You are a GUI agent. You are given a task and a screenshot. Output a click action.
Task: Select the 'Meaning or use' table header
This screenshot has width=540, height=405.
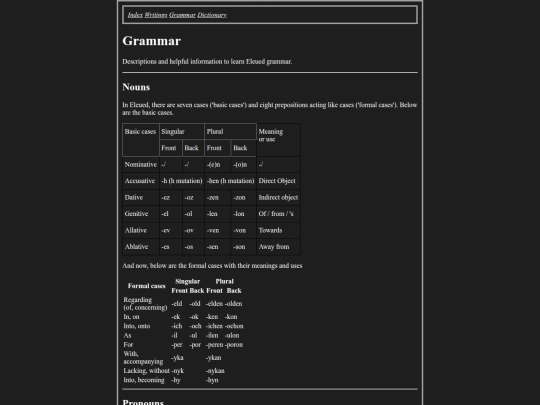[x=278, y=140]
